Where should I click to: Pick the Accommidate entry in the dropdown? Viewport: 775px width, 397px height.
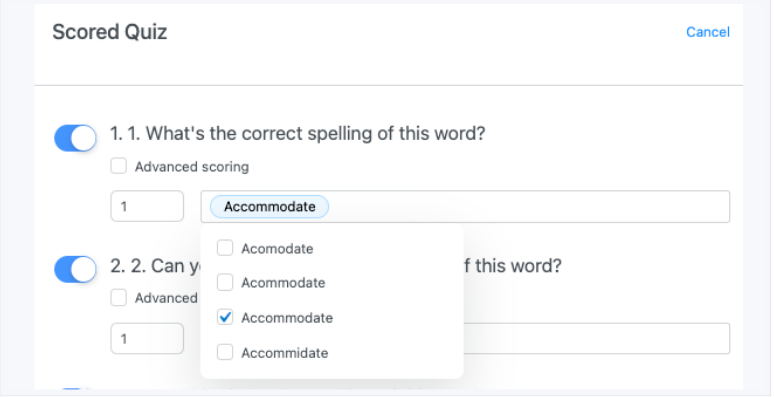coord(285,353)
